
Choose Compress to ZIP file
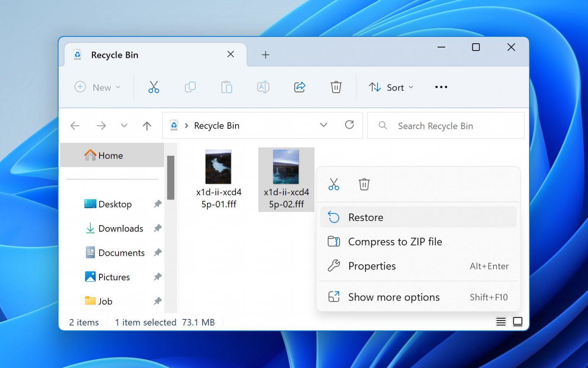click(395, 242)
